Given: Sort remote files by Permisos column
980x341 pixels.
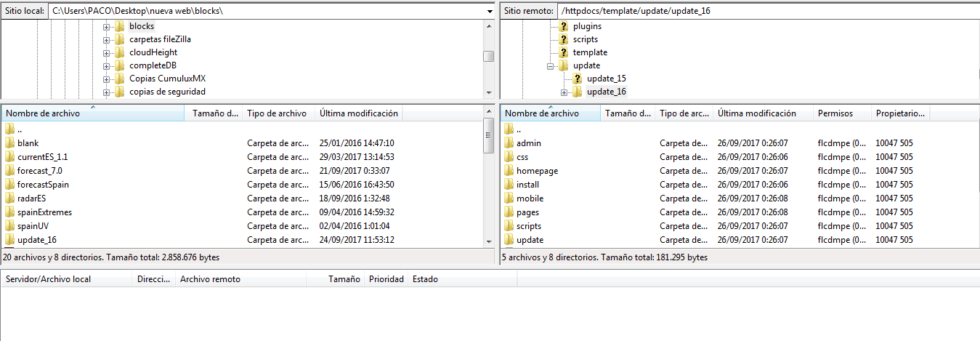Looking at the screenshot, I should coord(843,113).
